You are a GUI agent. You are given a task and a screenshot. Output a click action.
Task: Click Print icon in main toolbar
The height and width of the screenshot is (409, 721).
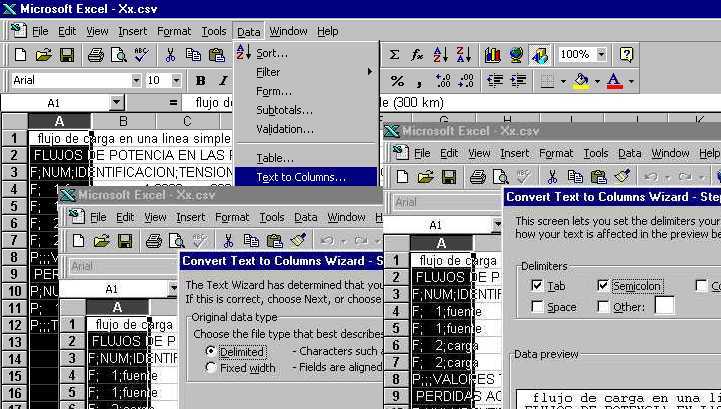96,55
